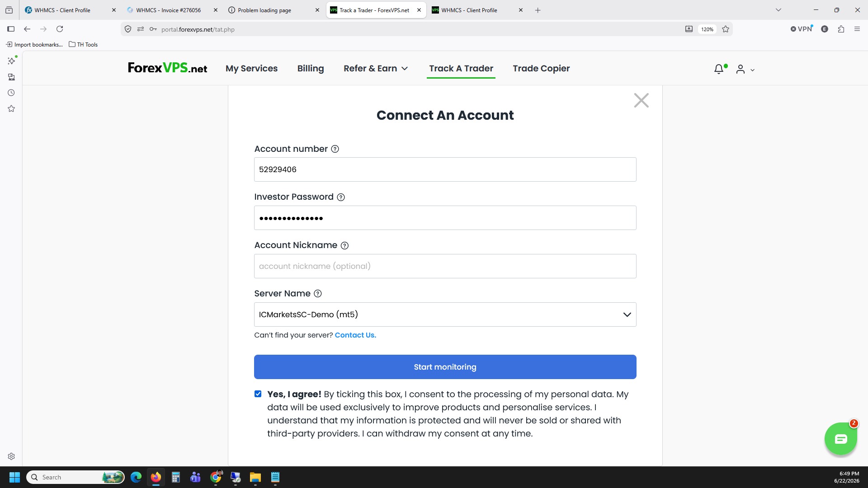Click the Investor Password field
Screen dimensions: 868x488
pos(445,218)
